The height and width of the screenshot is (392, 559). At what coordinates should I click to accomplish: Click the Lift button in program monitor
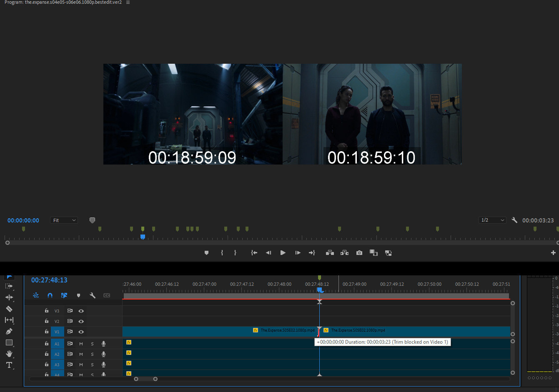coord(330,253)
